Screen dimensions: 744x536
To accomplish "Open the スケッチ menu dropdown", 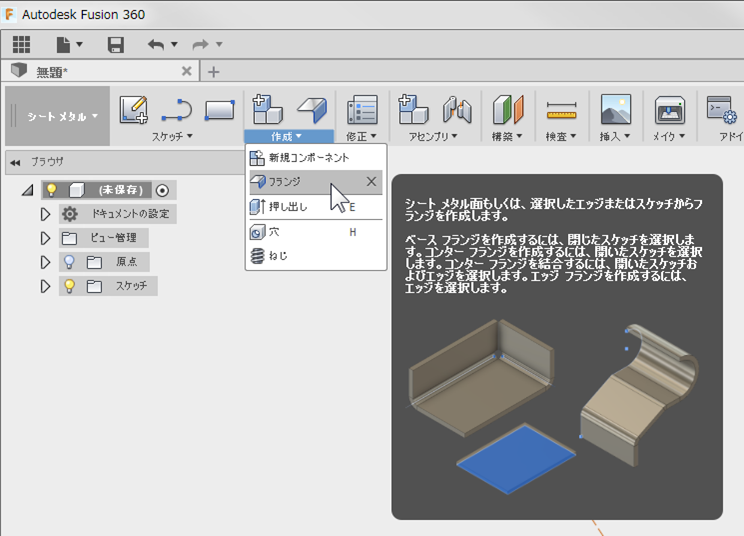I will (172, 137).
